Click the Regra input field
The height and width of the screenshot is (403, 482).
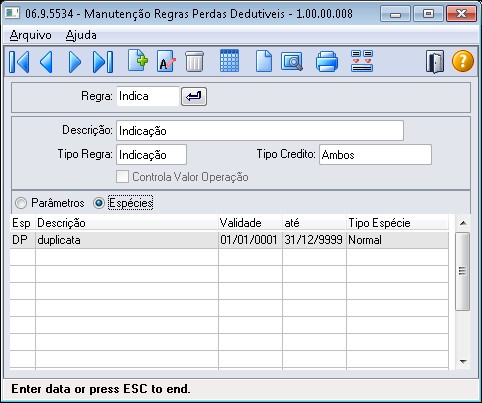148,96
